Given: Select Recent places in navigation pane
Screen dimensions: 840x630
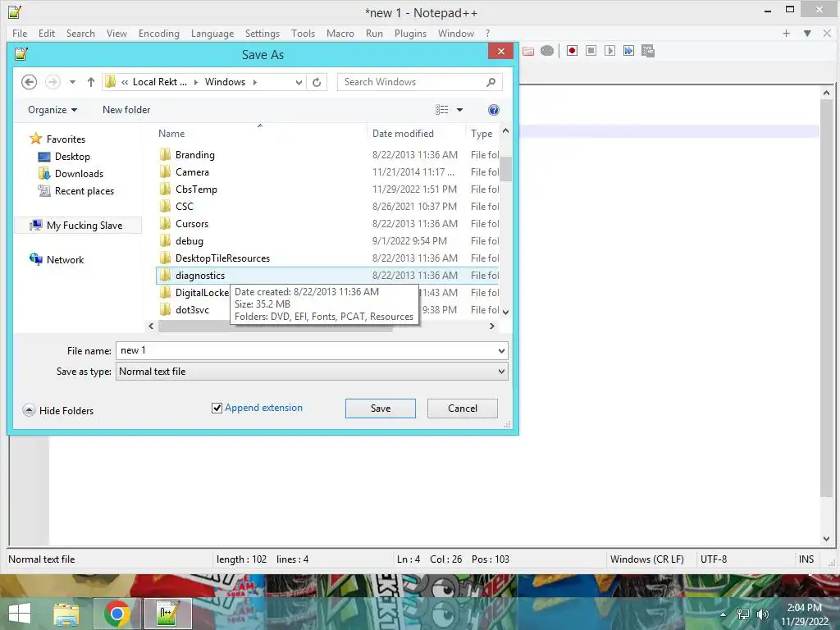Looking at the screenshot, I should pos(76,190).
